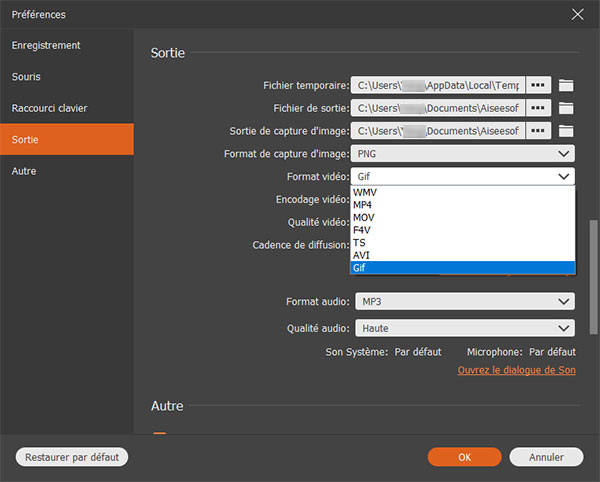Expand the Format de capture d'image dropdown
Image resolution: width=600 pixels, height=482 pixels.
462,154
